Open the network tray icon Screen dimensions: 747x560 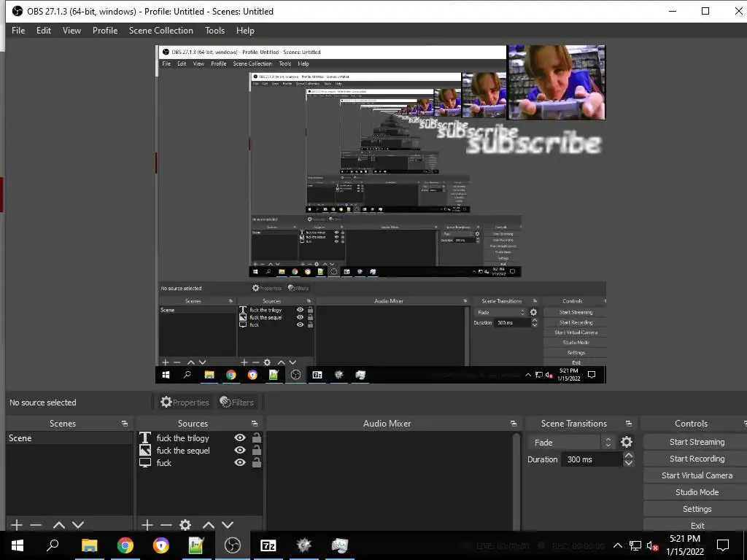(x=635, y=545)
